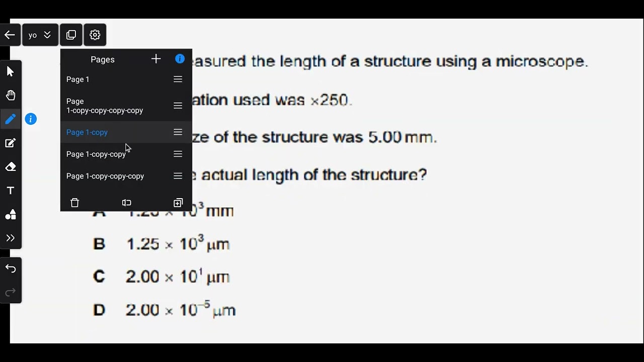This screenshot has width=644, height=362.
Task: Open the shapes tool
Action: point(11,215)
